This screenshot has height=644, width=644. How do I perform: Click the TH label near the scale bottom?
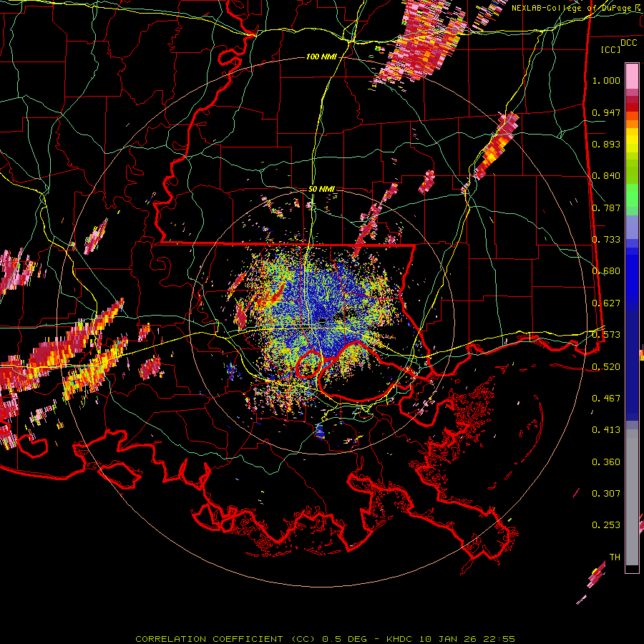615,557
